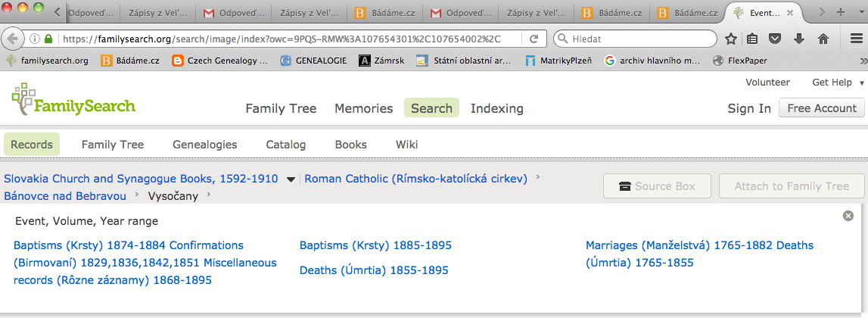
Task: Expand the Slovakia collection dropdown arrow
Action: coord(291,179)
